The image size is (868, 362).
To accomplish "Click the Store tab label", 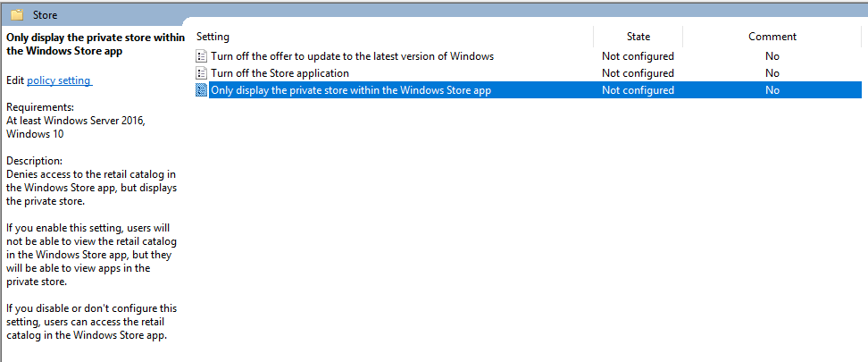I will [45, 14].
